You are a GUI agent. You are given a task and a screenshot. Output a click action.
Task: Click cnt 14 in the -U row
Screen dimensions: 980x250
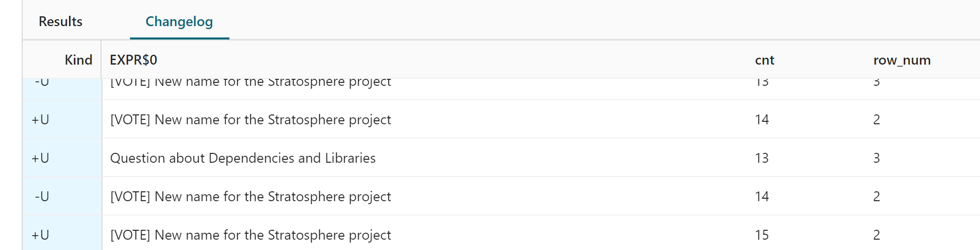coord(762,196)
